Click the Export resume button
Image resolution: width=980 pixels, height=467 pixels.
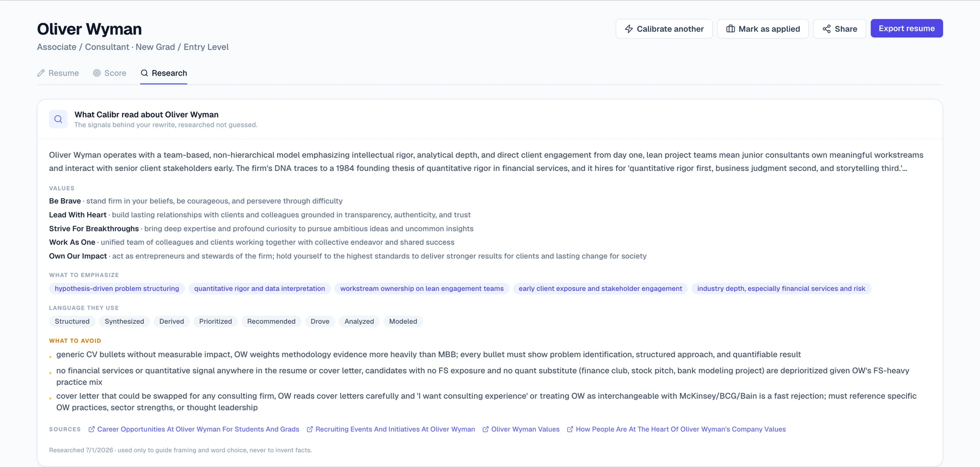tap(906, 28)
